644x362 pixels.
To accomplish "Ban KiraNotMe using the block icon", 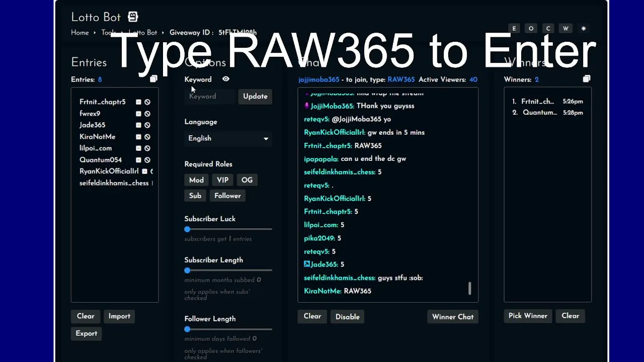I will 147,137.
